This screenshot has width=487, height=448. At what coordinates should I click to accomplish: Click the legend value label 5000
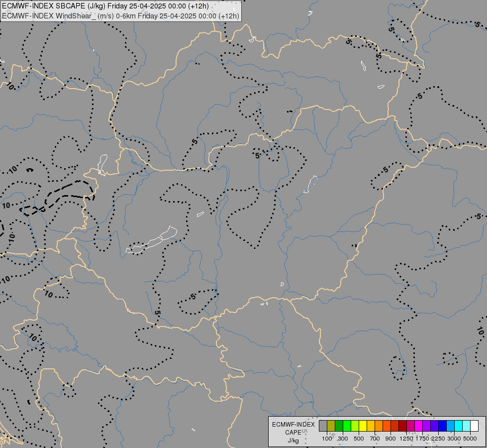470,439
